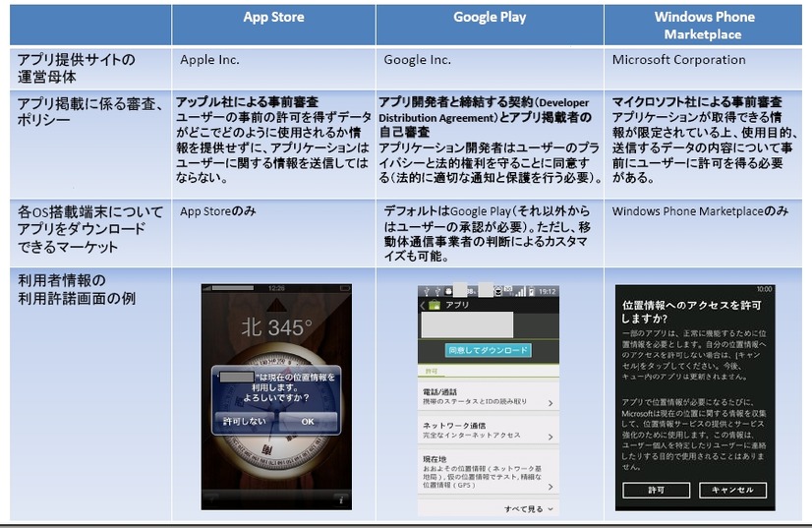The width and height of the screenshot is (812, 528).
Task: Tap the signal strength icon in Android status bar
Action: point(519,292)
